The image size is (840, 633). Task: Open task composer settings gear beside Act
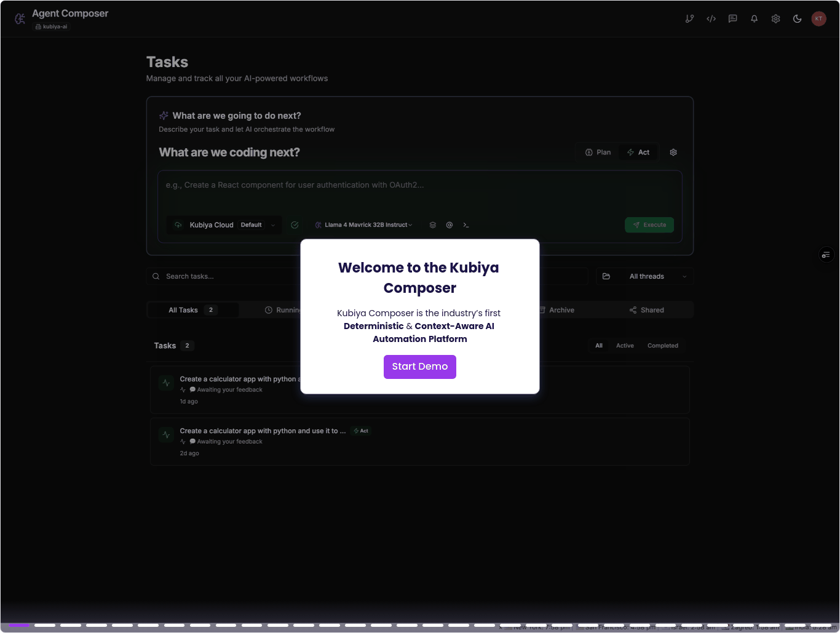(x=673, y=153)
